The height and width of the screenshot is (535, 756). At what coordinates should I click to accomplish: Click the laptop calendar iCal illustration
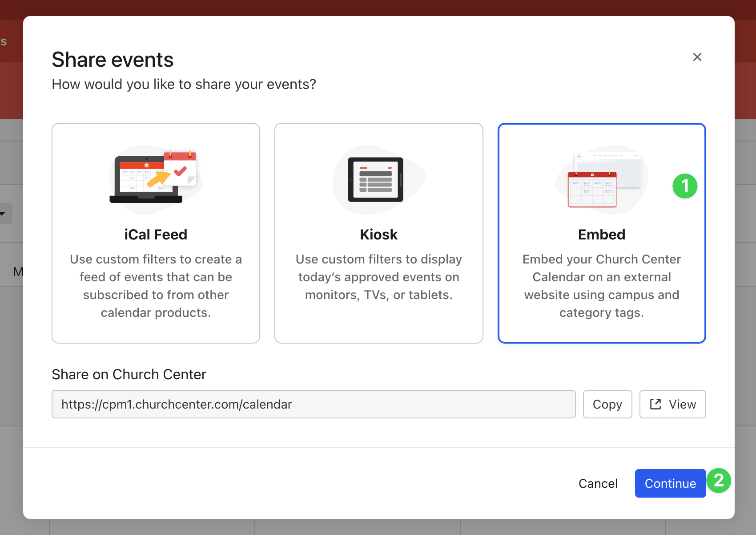tap(156, 179)
